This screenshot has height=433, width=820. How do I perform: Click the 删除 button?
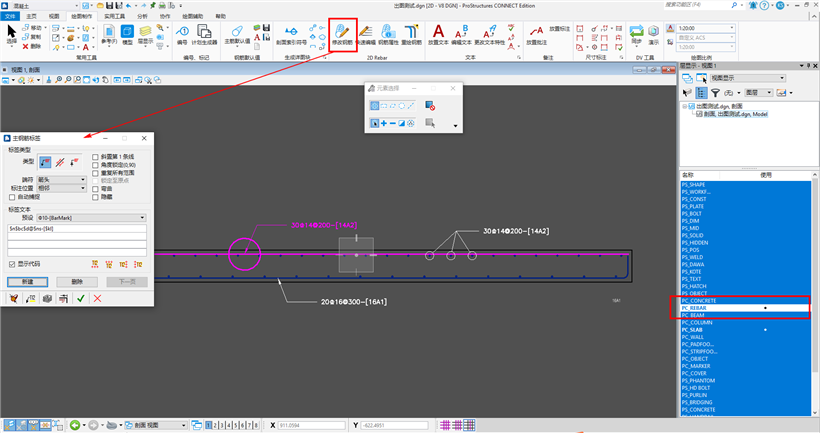pos(77,282)
